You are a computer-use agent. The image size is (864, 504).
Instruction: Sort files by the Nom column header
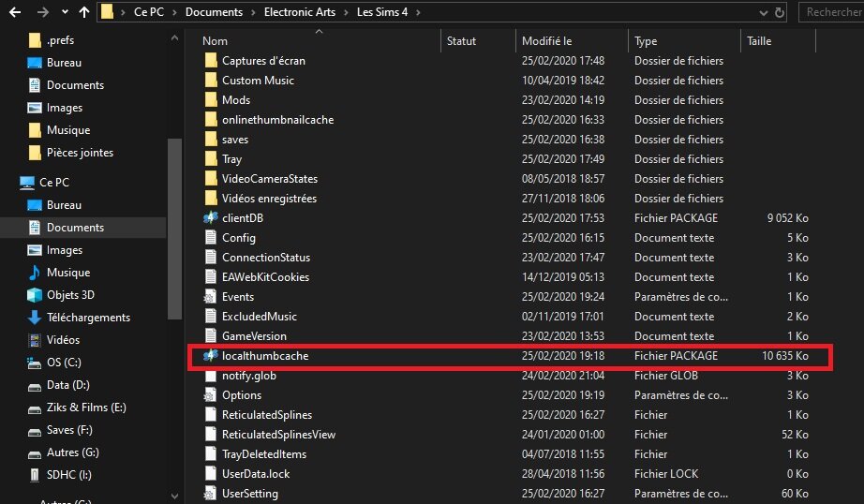[x=215, y=41]
